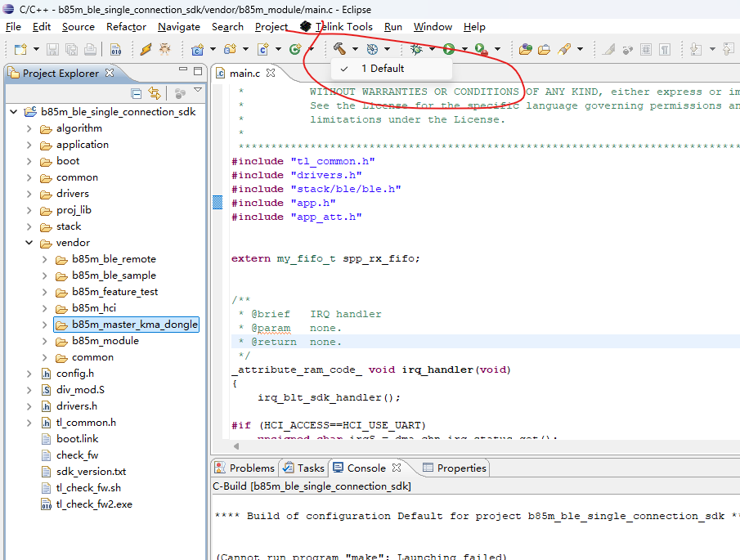Click the Save toolbar icon
This screenshot has width=740, height=560.
pyautogui.click(x=53, y=49)
